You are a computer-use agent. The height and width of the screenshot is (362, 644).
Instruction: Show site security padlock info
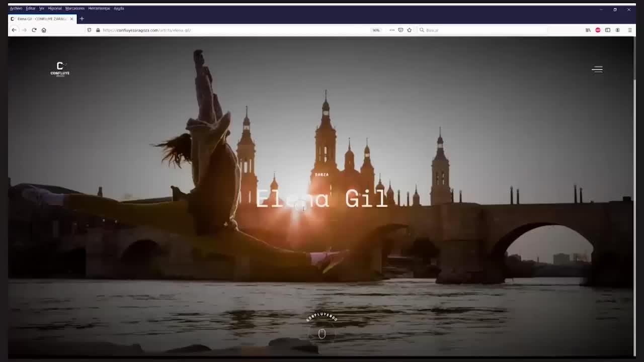point(98,30)
